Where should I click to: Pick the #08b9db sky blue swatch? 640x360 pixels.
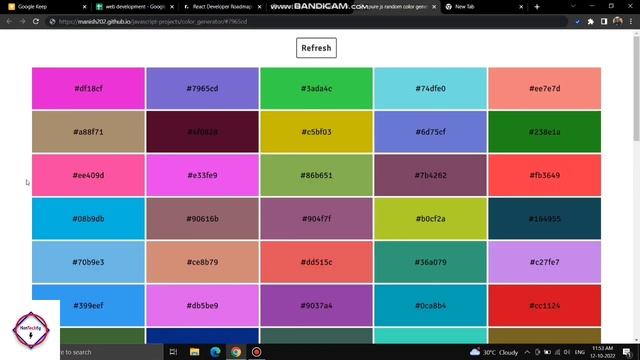click(x=88, y=219)
